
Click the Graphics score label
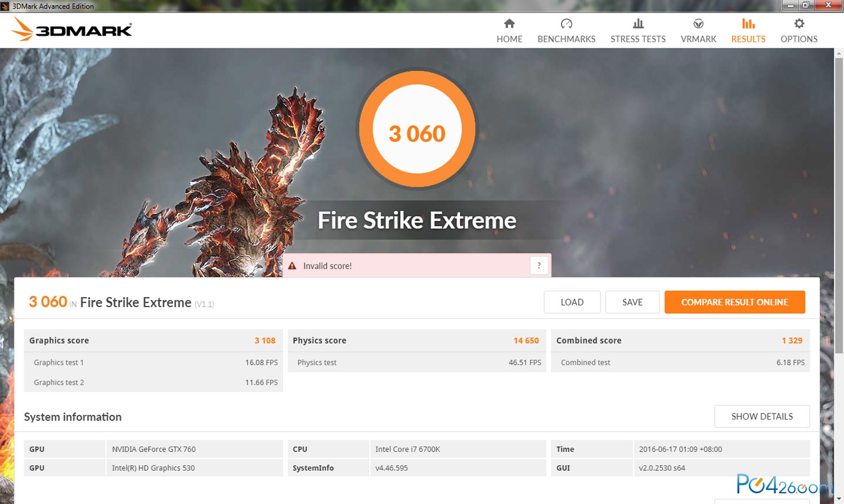[59, 340]
